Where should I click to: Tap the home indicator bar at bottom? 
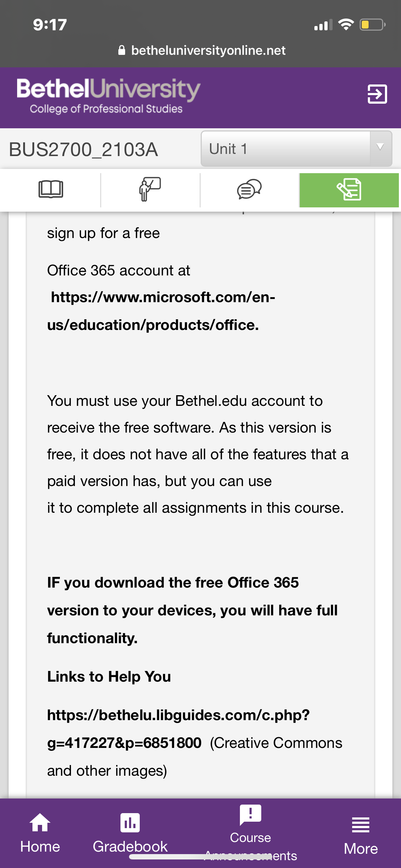pos(201,857)
